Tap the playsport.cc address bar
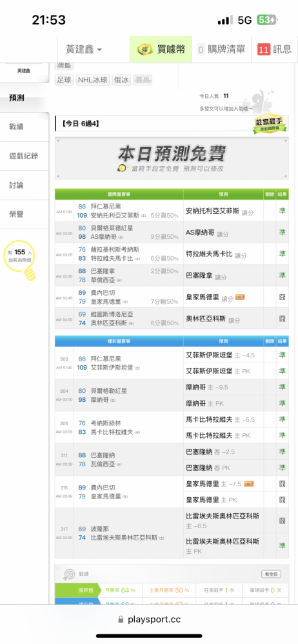Screen dimensions: 298x644 [149, 620]
